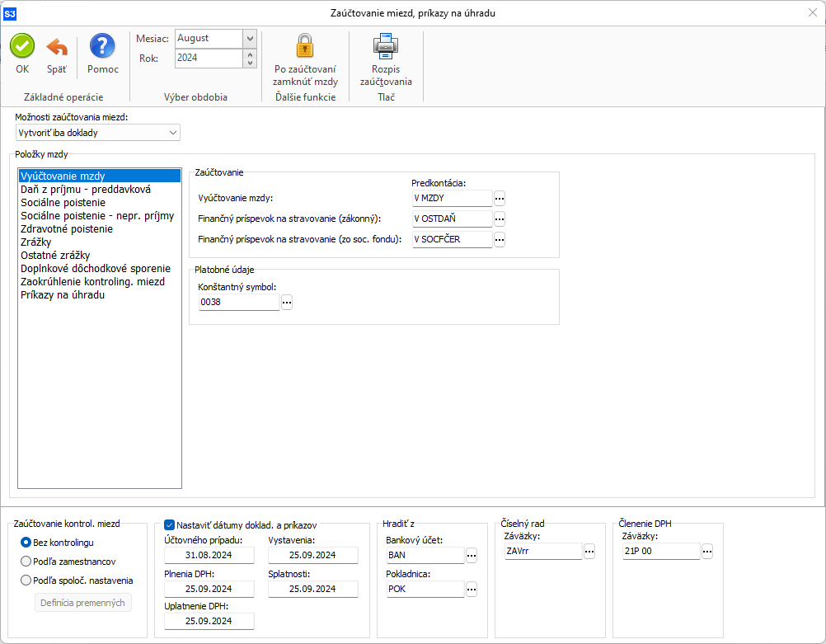
Task: Go back using the Späť arrow icon
Action: point(56,48)
